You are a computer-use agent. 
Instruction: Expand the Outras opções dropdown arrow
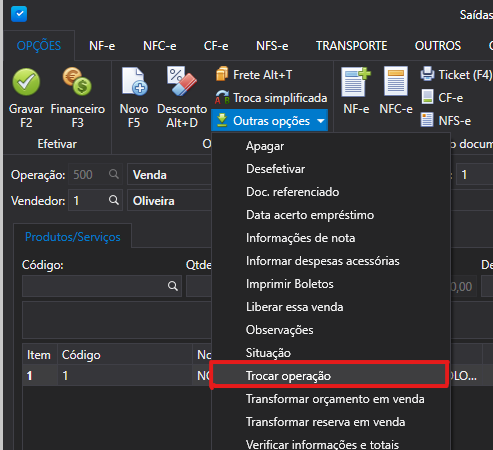click(x=321, y=121)
